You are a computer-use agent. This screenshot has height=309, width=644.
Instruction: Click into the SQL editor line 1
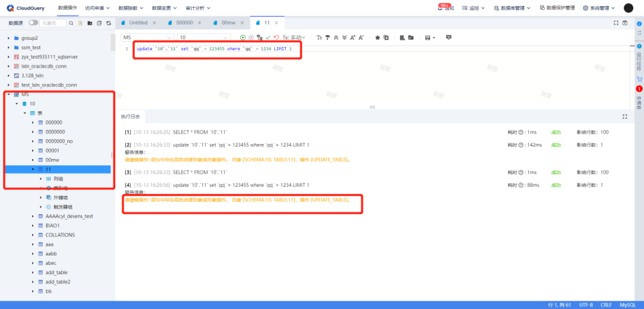[215, 49]
